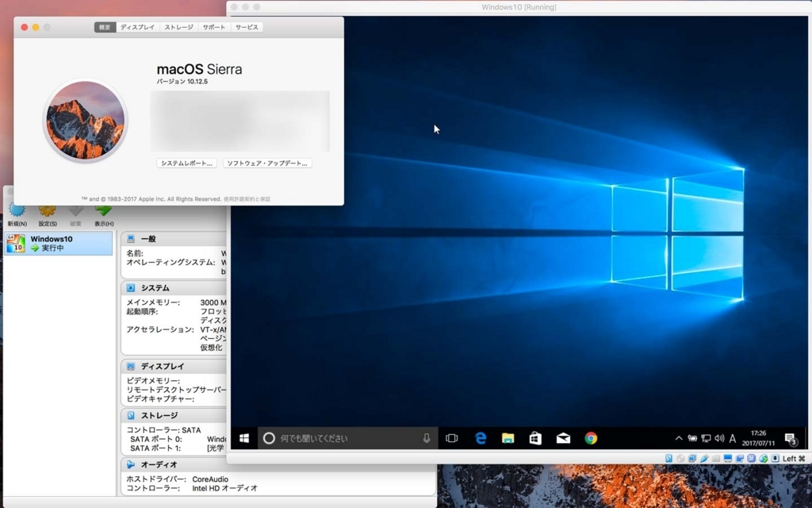Click the システムレポート... button
812x508 pixels.
tap(186, 163)
